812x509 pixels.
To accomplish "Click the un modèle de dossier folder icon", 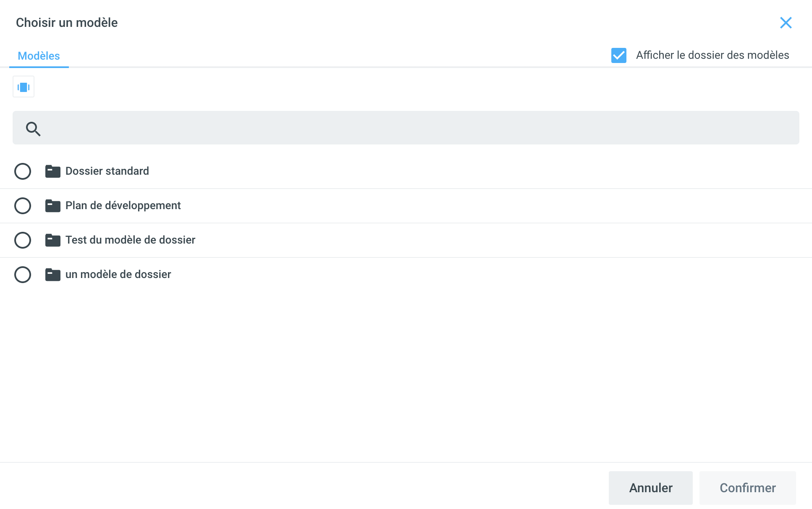I will point(53,275).
